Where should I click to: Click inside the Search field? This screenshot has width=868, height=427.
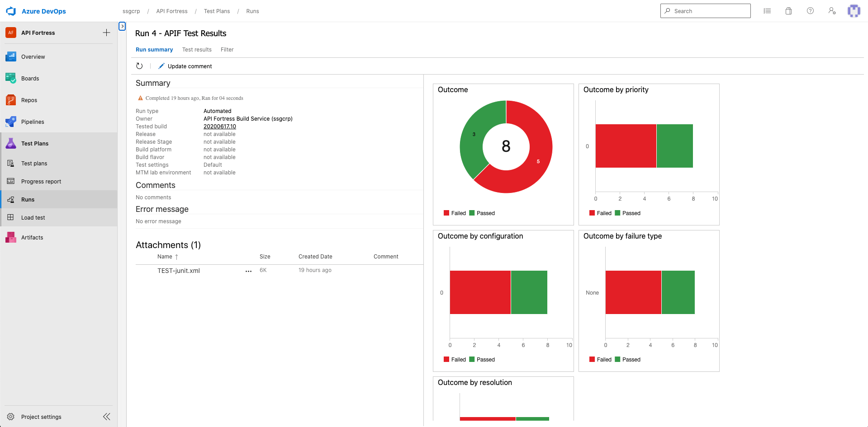[705, 10]
